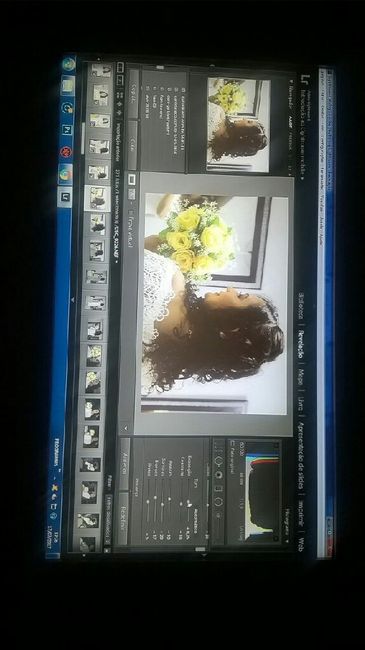Select the Adjustment Brush tool
Screen dimensions: 365x650
pyautogui.click(x=218, y=515)
